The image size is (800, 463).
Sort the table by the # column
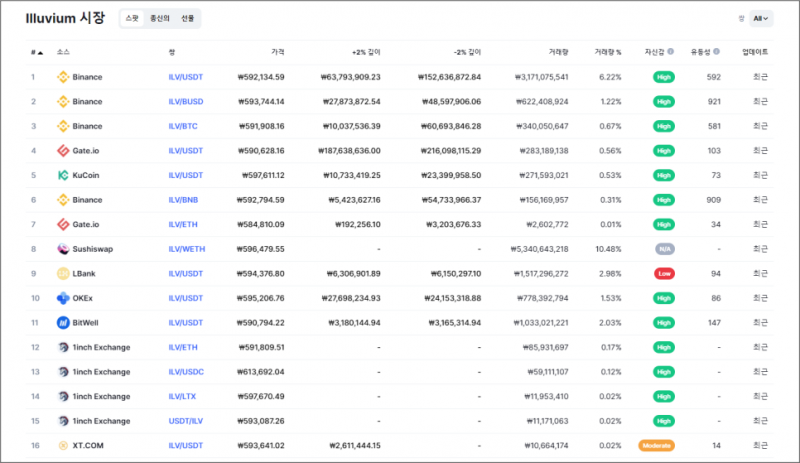click(36, 52)
